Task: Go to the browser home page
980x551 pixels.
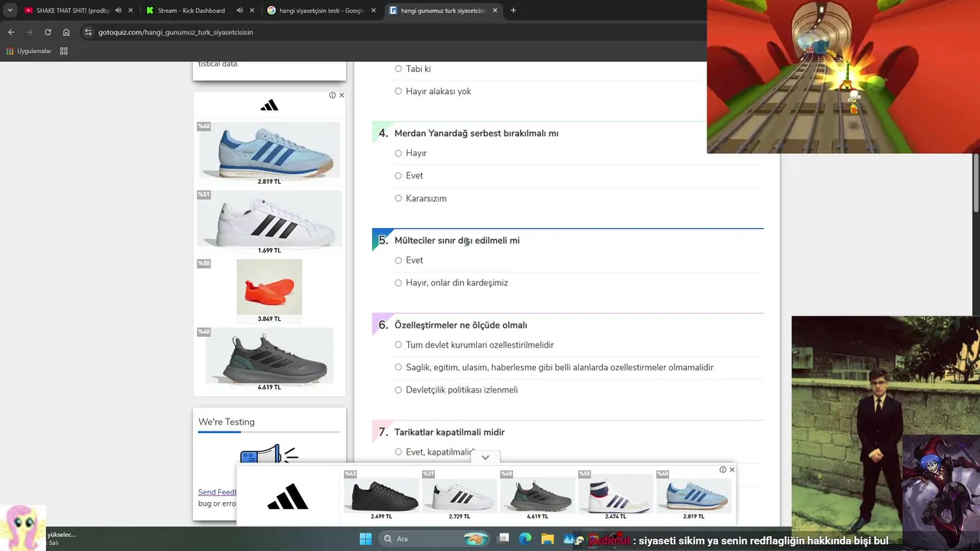Action: [x=66, y=32]
